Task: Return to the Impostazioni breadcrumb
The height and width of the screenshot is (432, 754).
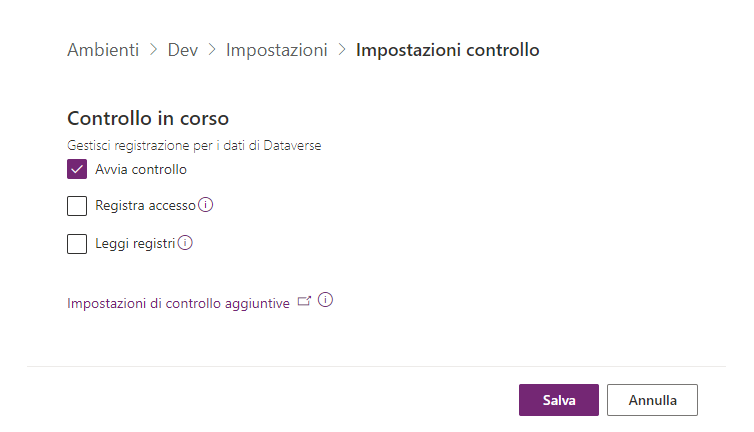Action: [277, 50]
